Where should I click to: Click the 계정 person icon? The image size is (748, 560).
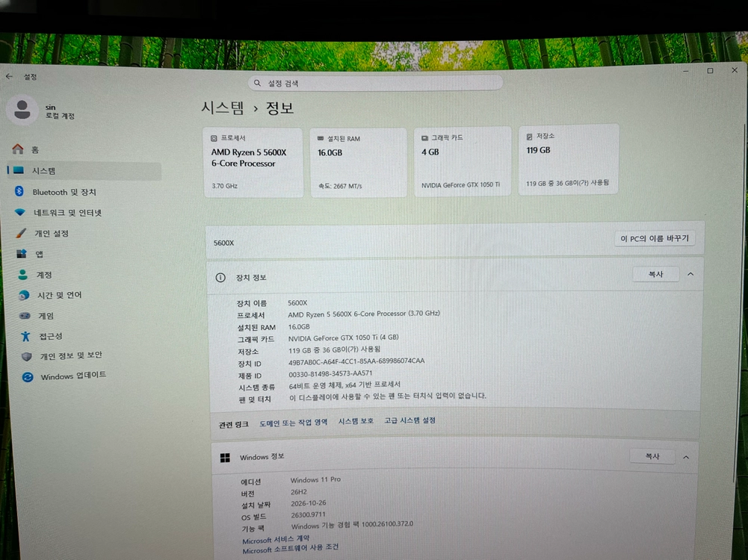[23, 275]
